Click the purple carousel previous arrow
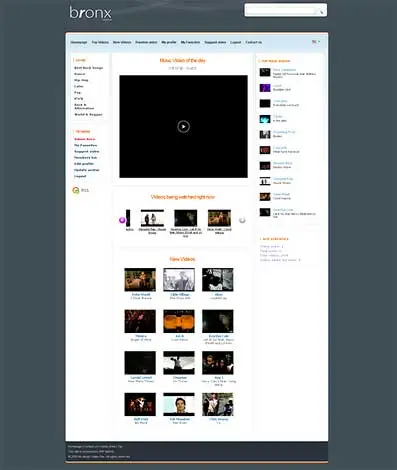Image resolution: width=397 pixels, height=470 pixels. coord(122,220)
